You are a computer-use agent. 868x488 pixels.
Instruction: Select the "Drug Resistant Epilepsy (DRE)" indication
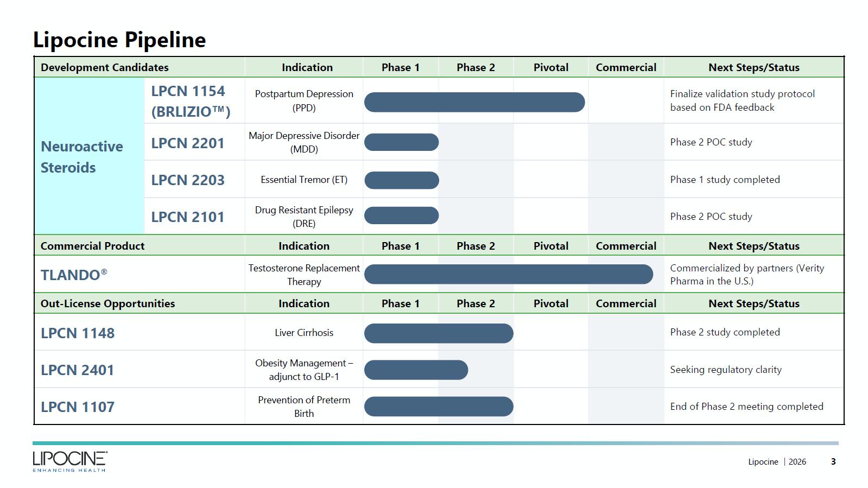(304, 217)
